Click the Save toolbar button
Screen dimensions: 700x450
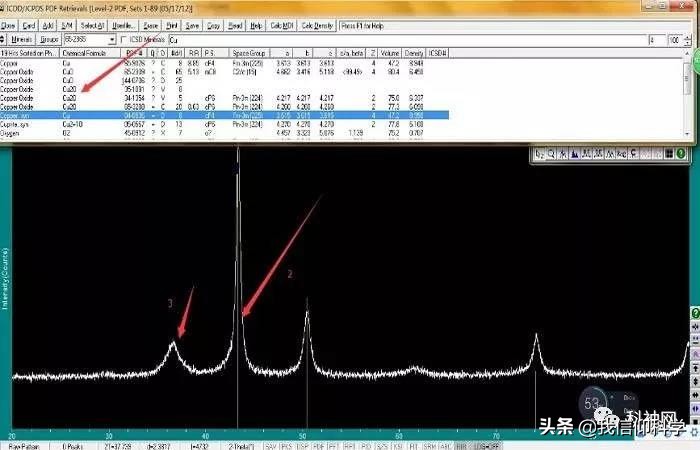tap(192, 26)
